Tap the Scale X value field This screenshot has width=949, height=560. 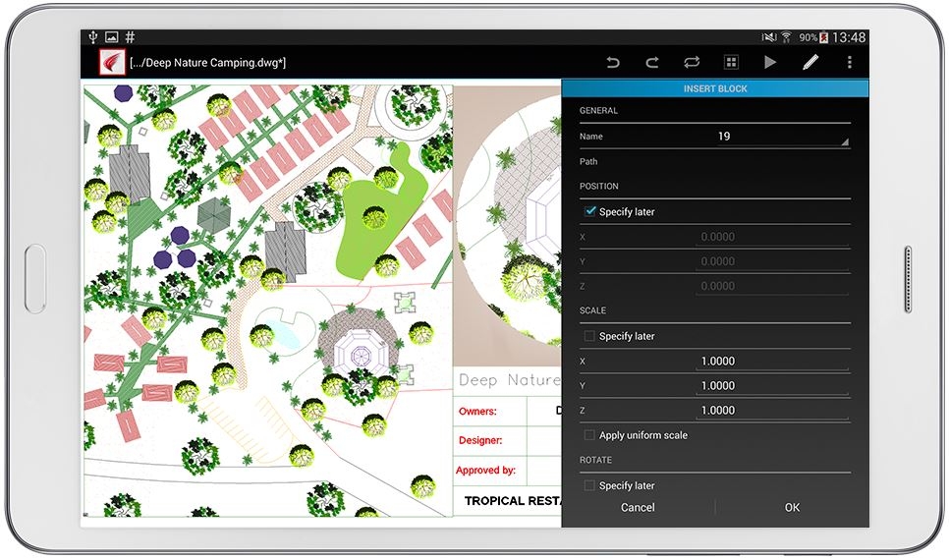tap(772, 361)
